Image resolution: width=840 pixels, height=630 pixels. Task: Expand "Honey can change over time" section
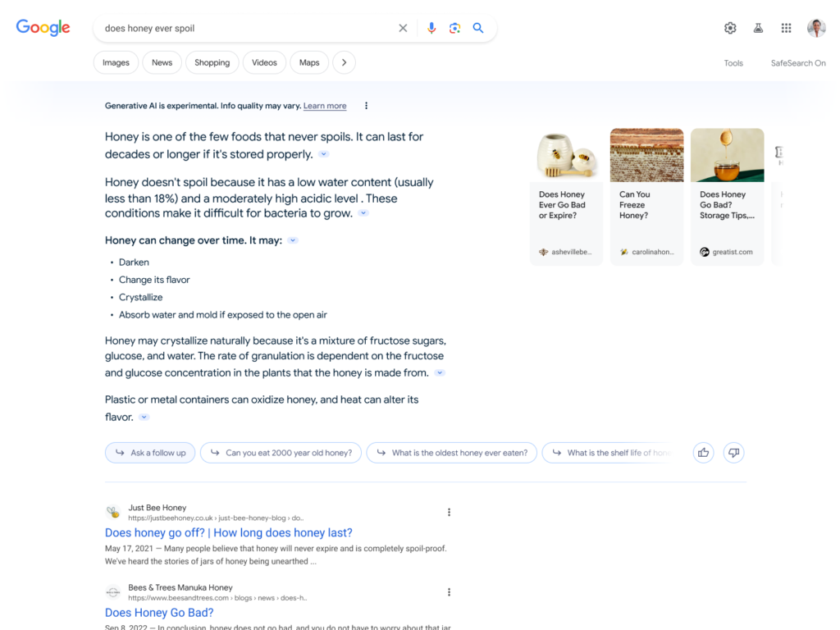tap(293, 240)
